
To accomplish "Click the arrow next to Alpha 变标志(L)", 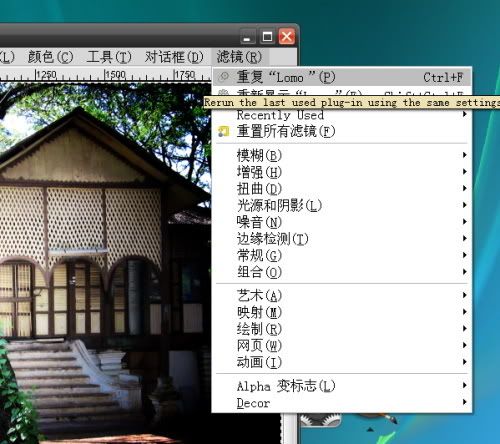I will click(465, 386).
